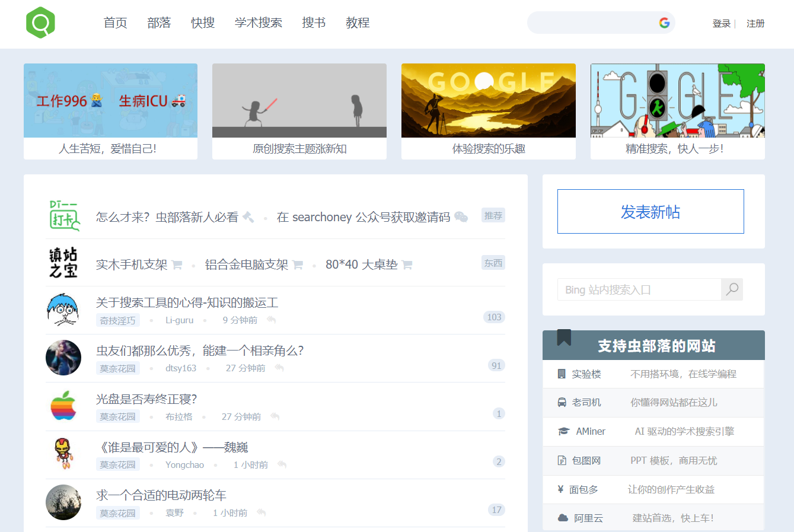Click the dtsy163 author name

(x=181, y=368)
